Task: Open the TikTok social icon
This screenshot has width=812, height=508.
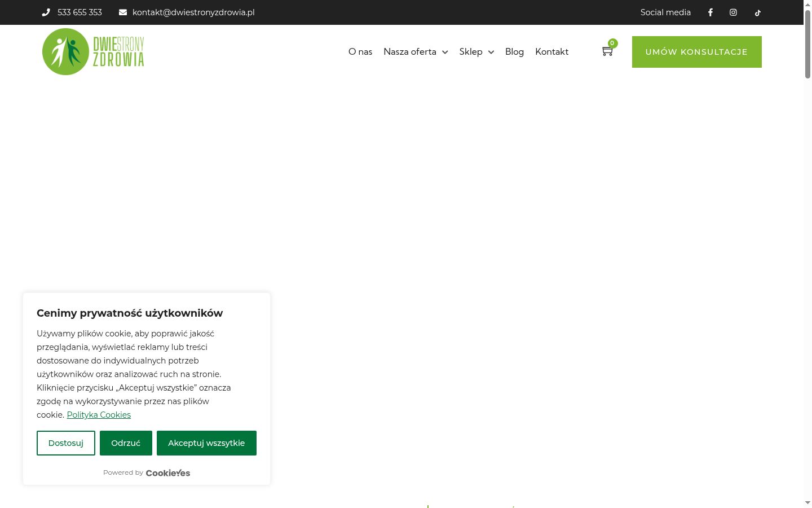Action: (x=758, y=12)
